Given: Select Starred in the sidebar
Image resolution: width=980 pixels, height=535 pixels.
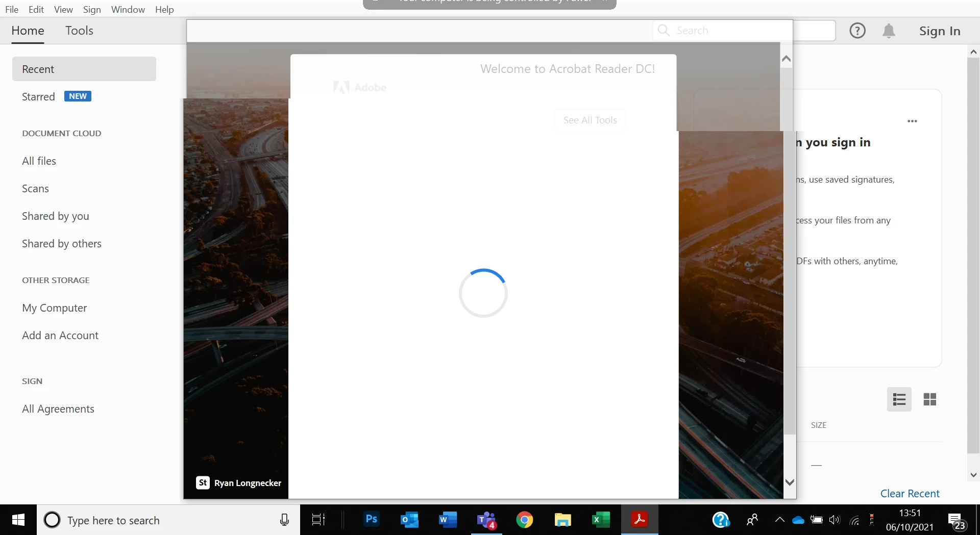Looking at the screenshot, I should (38, 96).
